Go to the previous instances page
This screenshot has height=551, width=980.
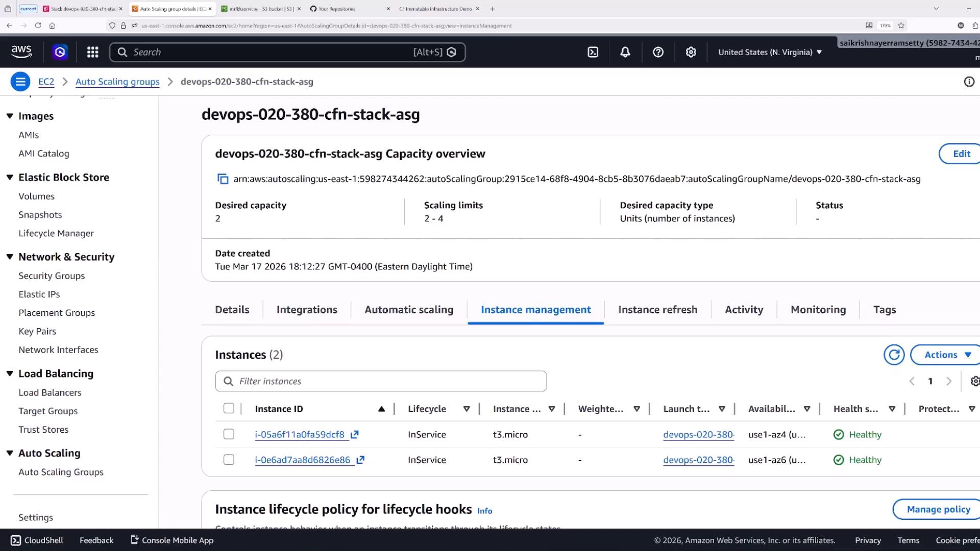[912, 381]
